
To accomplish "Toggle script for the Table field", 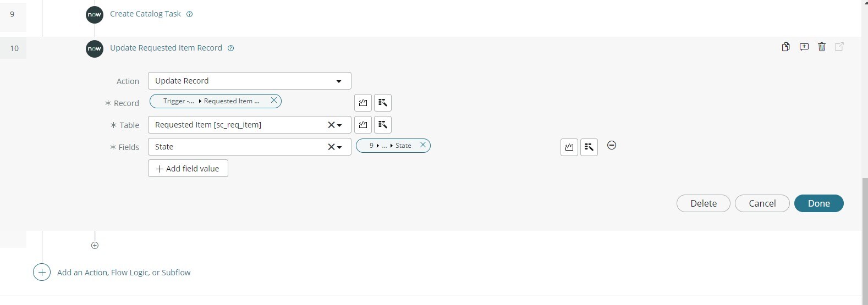I will 363,125.
